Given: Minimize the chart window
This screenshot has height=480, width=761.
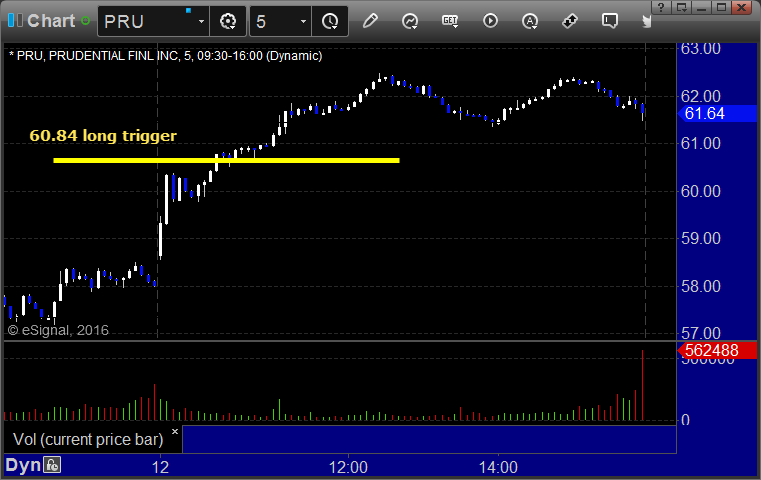Looking at the screenshot, I should tap(701, 7).
